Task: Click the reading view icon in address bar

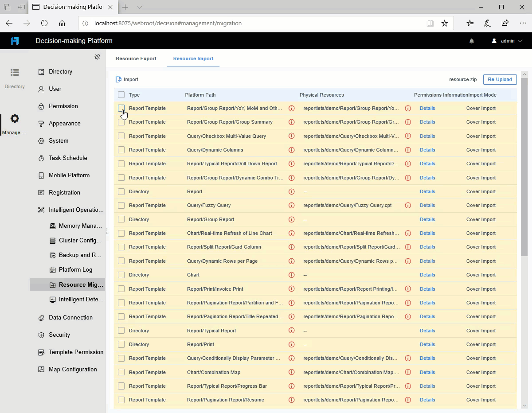Action: pos(430,23)
